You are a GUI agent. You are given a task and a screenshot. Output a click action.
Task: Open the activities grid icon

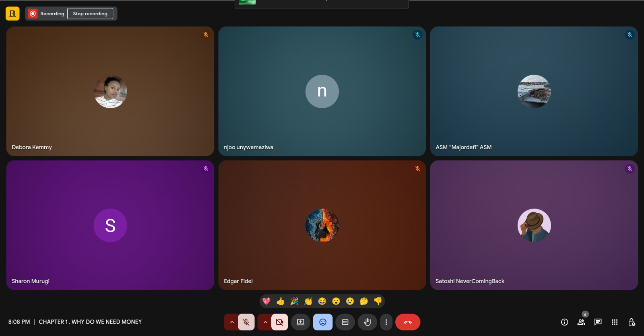615,322
